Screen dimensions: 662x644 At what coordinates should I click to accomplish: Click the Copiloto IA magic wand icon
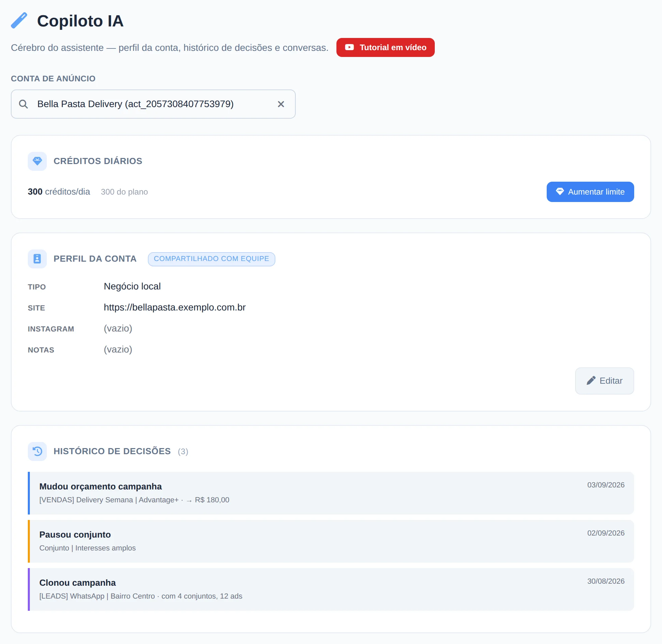pos(19,21)
